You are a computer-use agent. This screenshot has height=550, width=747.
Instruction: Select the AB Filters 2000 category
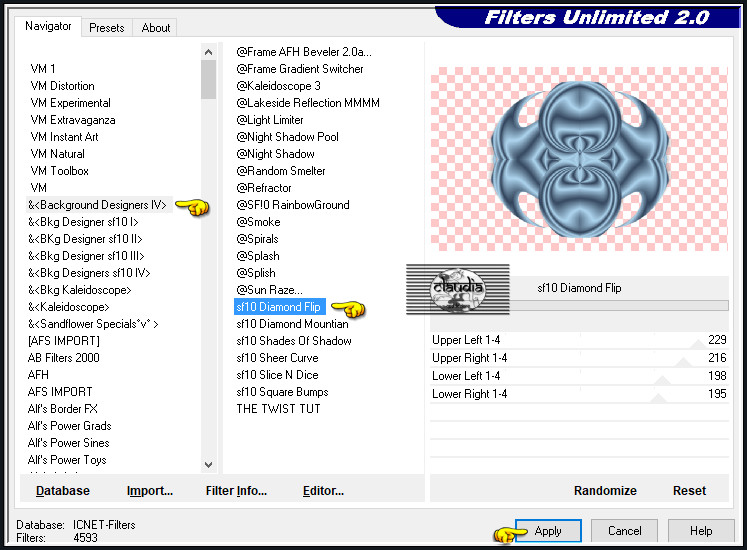coord(64,358)
